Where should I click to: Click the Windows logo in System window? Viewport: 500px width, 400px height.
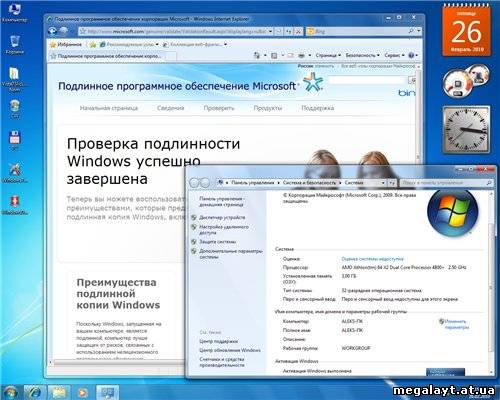coord(453,213)
